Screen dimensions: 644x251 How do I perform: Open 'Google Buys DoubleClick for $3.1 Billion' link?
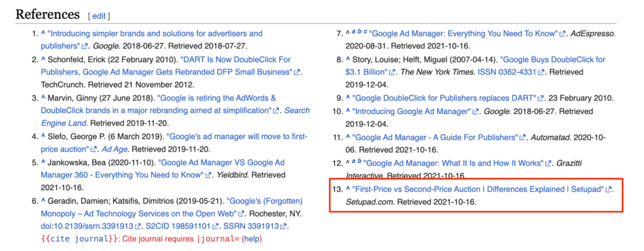point(475,66)
